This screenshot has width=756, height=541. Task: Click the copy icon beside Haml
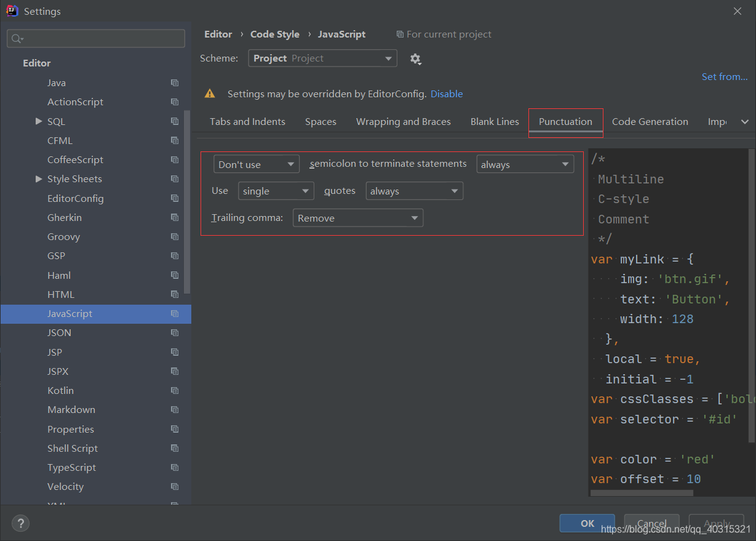(175, 275)
